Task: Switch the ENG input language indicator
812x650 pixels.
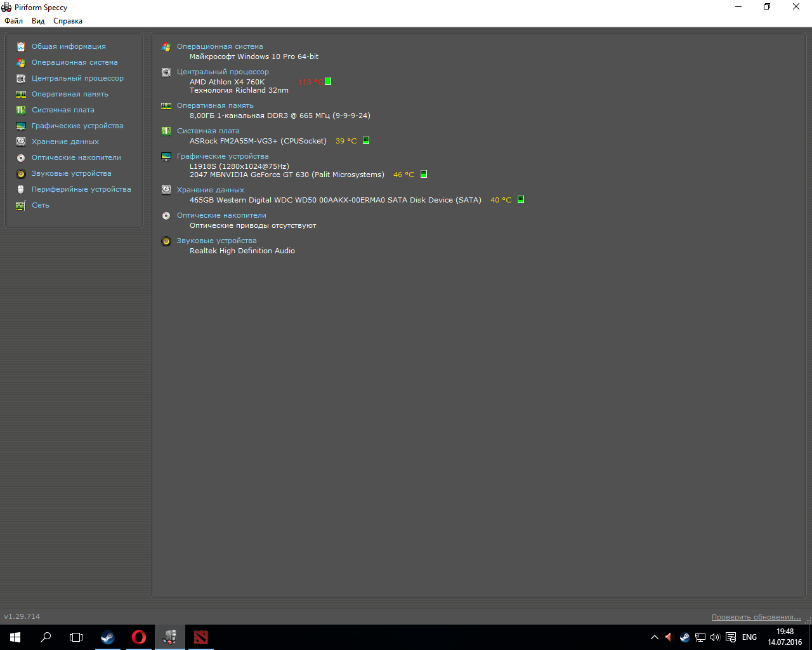Action: [749, 637]
